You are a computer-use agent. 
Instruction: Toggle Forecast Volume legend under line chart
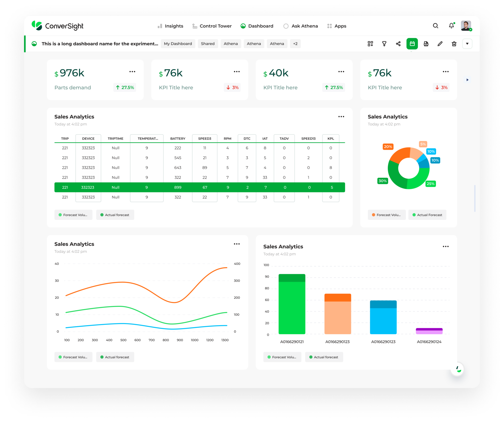click(73, 357)
